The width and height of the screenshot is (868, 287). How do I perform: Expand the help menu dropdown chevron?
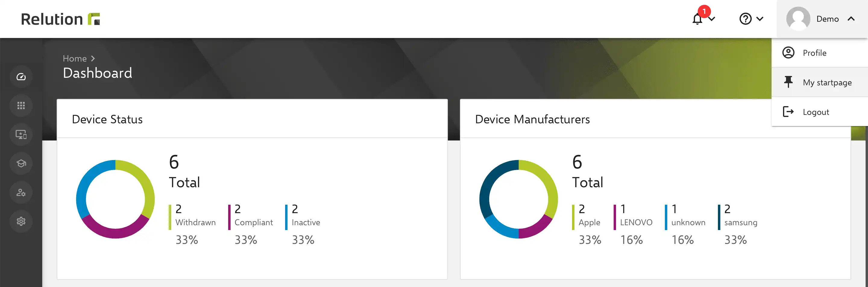(x=760, y=19)
